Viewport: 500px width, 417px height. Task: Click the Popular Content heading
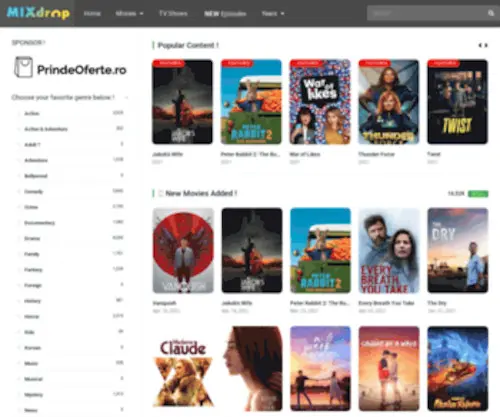click(x=188, y=45)
